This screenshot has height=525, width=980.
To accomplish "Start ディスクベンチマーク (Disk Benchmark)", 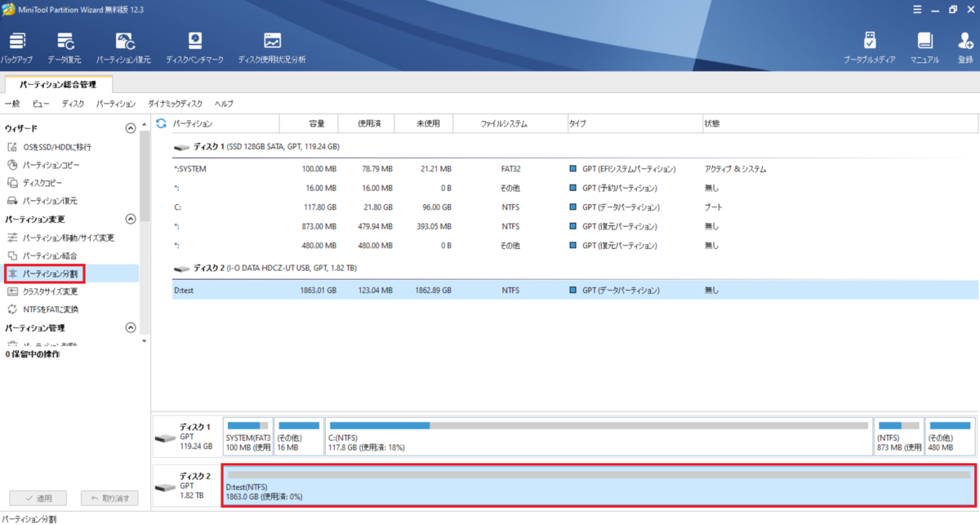I will pos(194,48).
